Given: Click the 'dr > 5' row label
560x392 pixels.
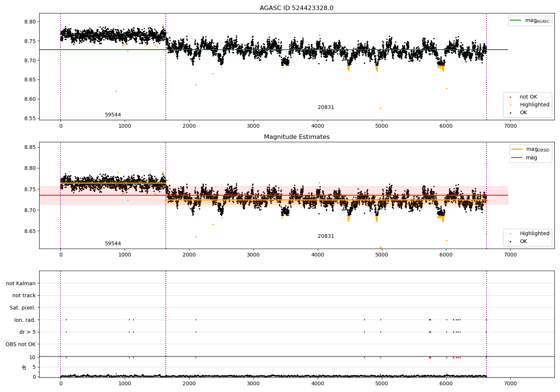Looking at the screenshot, I should (x=28, y=332).
